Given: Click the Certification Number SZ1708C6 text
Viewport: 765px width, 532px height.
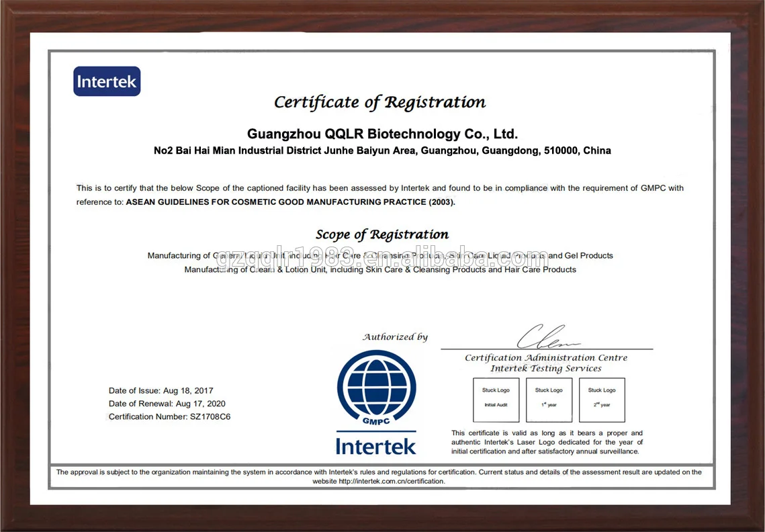Looking at the screenshot, I should [169, 417].
